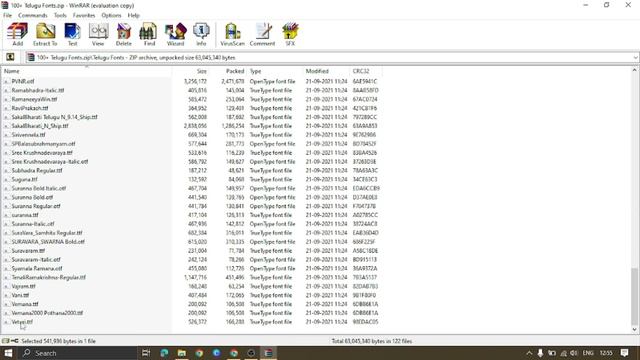Run the Test archive tool

(x=72, y=34)
